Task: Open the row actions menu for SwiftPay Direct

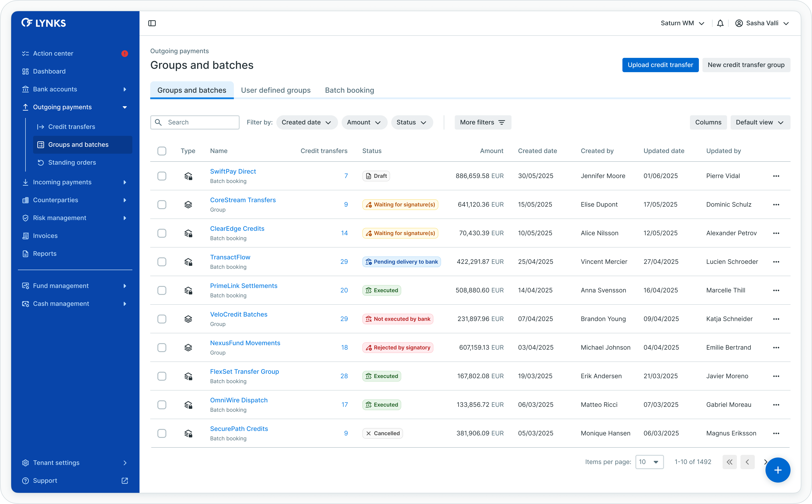Action: pos(776,176)
